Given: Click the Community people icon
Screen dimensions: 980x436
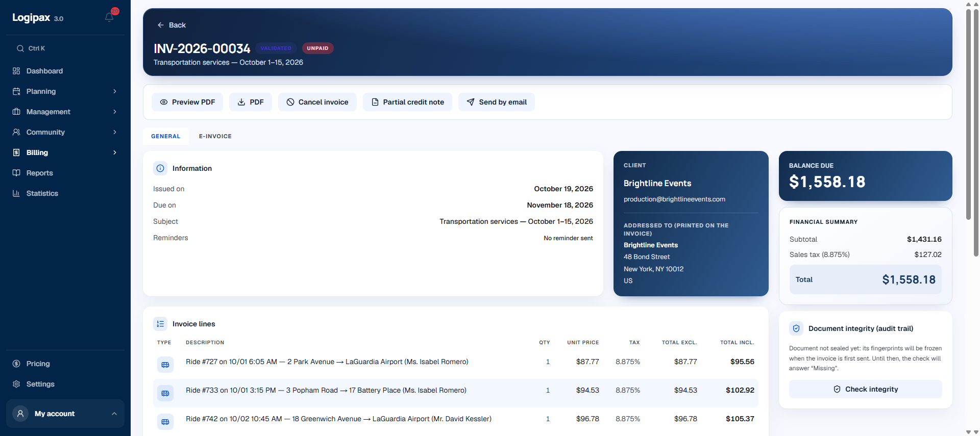Looking at the screenshot, I should point(16,132).
